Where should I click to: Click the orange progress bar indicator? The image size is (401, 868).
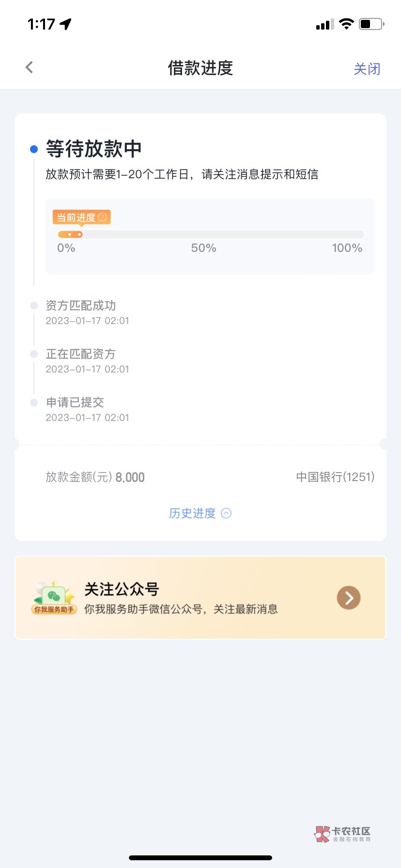point(70,234)
